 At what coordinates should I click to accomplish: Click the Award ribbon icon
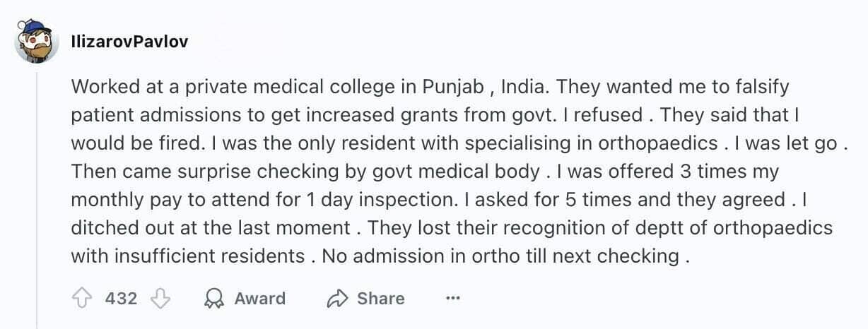[x=213, y=299]
